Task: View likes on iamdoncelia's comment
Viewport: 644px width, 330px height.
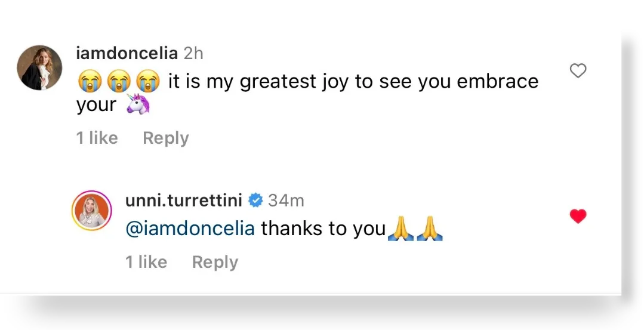Action: [97, 138]
